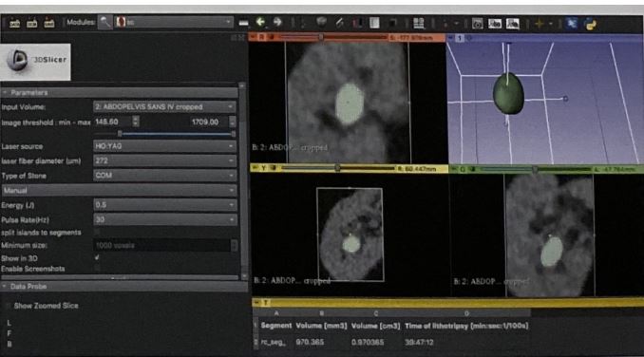Open the Input Volume dropdown
644x357 pixels.
click(164, 106)
